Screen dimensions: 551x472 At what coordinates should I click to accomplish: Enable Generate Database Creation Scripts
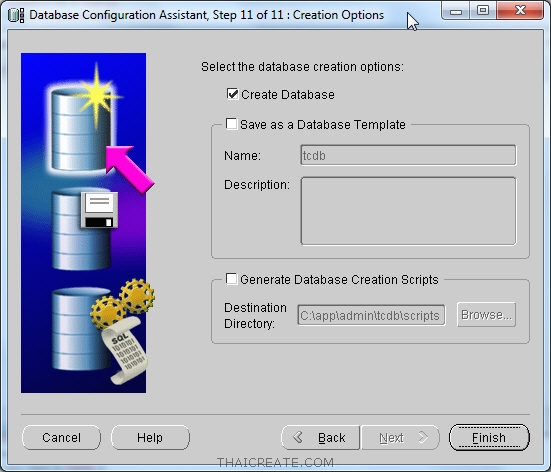point(231,279)
